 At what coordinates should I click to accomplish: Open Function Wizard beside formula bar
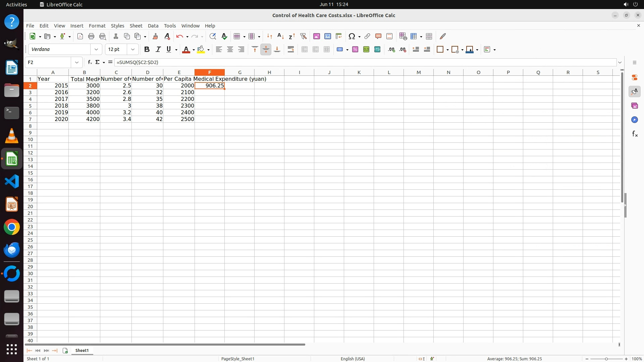pos(90,62)
